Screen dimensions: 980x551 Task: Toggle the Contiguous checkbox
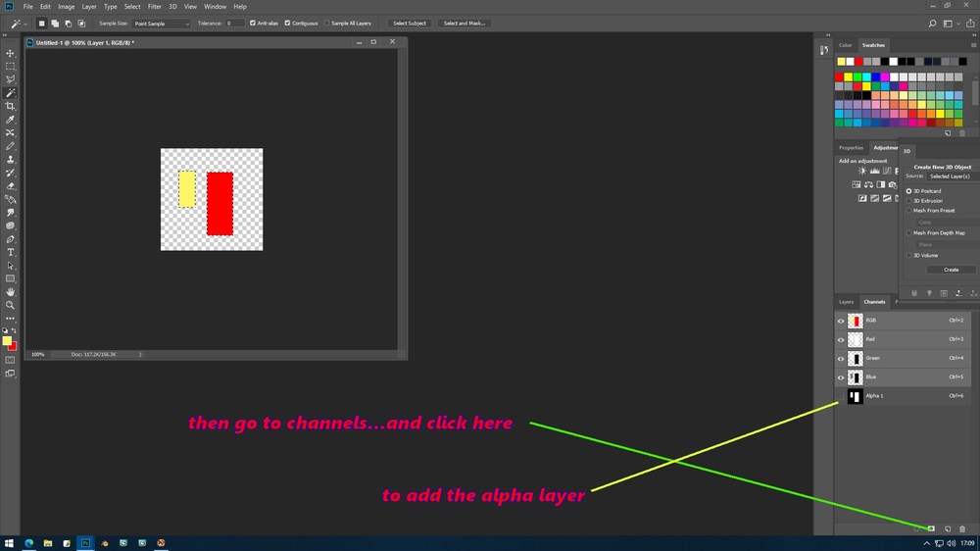[287, 24]
